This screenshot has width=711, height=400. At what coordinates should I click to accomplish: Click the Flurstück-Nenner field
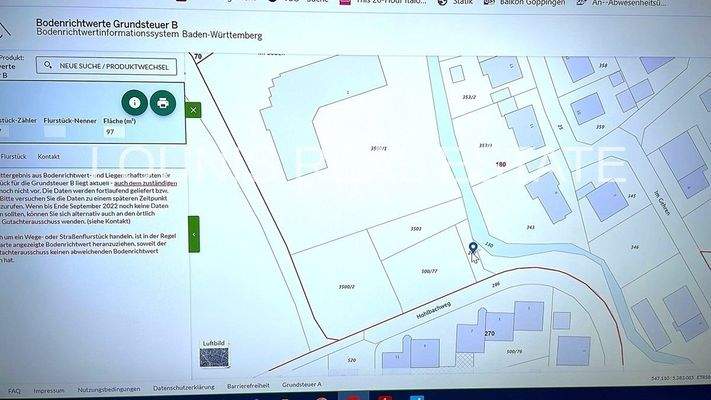coord(71,131)
